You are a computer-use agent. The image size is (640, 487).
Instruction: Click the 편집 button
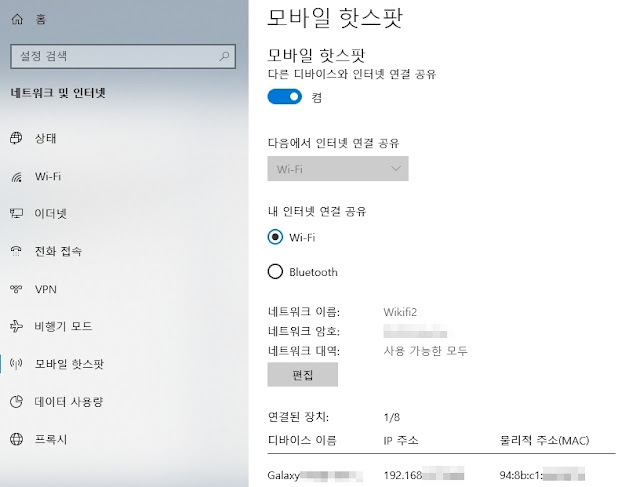(302, 374)
